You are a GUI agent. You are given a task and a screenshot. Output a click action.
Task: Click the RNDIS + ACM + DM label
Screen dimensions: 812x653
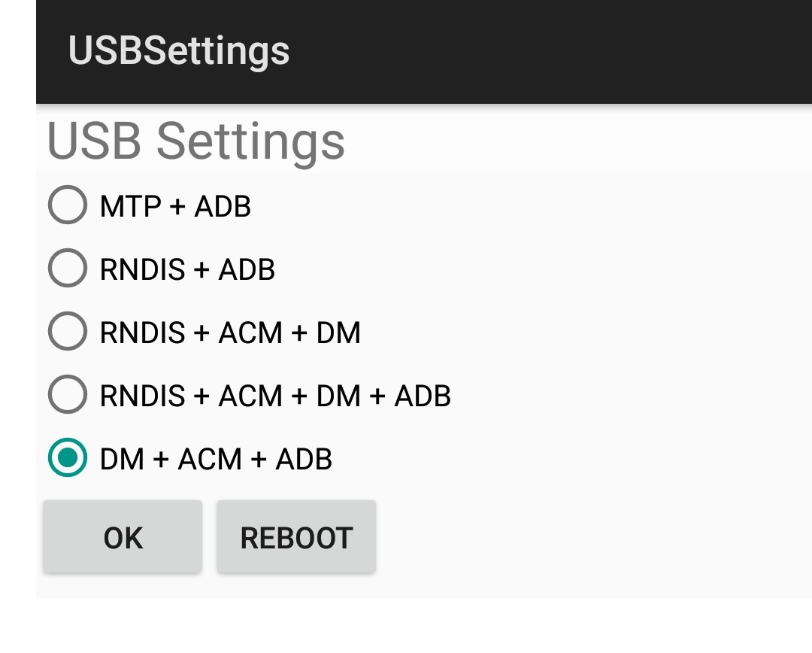tap(229, 332)
